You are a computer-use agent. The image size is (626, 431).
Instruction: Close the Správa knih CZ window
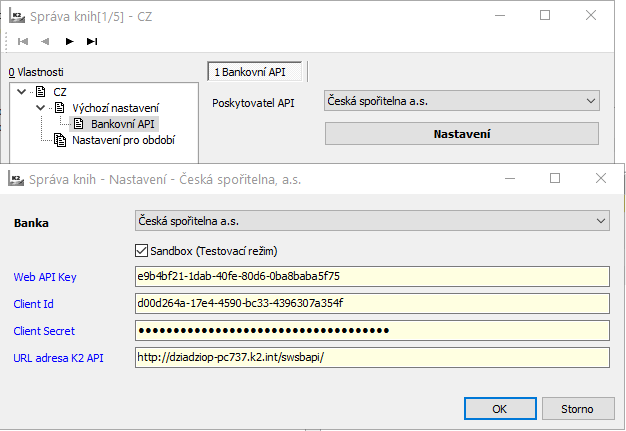pos(591,16)
